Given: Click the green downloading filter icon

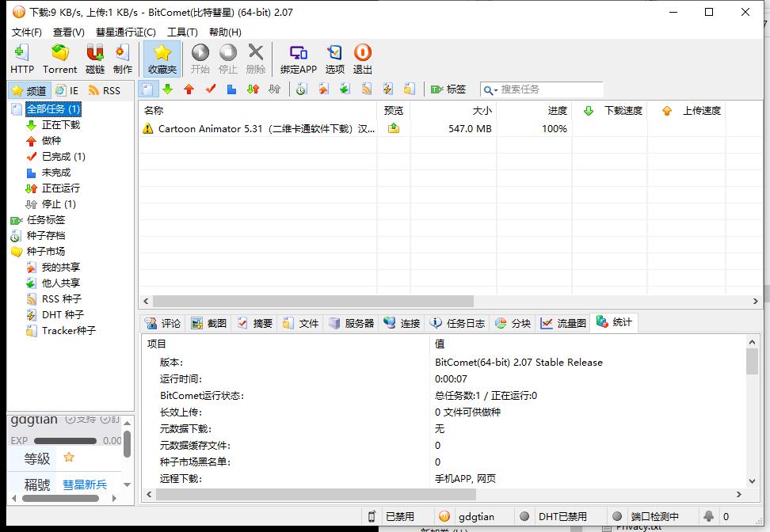Looking at the screenshot, I should pos(168,89).
